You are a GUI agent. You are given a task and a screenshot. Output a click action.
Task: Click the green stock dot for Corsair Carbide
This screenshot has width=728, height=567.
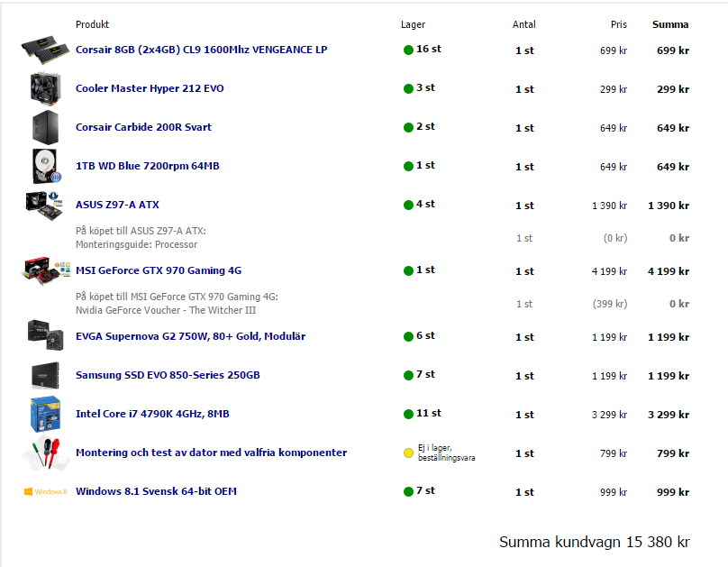408,127
